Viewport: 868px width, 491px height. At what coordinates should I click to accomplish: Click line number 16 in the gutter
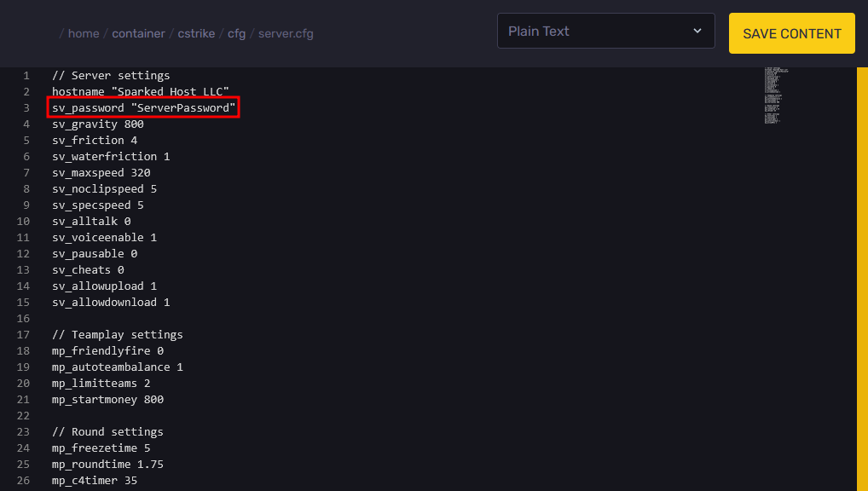[x=26, y=319]
